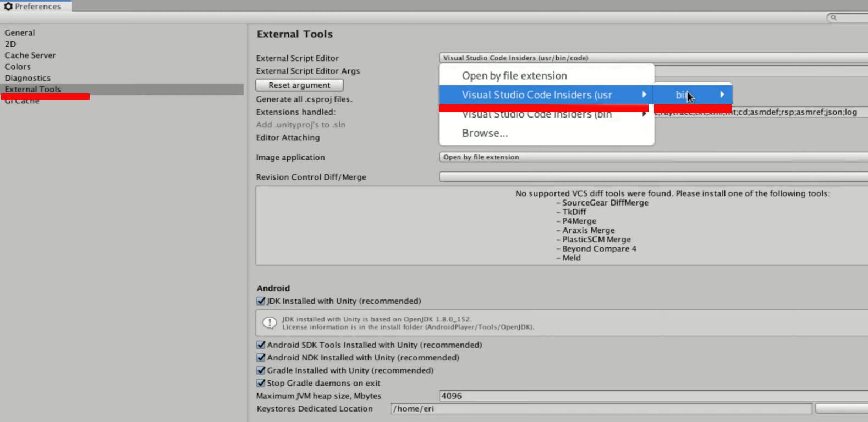Viewport: 868px width, 422px height.
Task: Toggle Gradle Installed with Unity checkbox
Action: coord(261,370)
